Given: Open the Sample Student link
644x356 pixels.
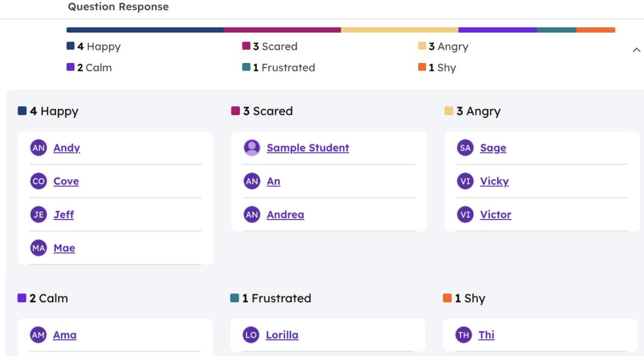Looking at the screenshot, I should (x=308, y=148).
